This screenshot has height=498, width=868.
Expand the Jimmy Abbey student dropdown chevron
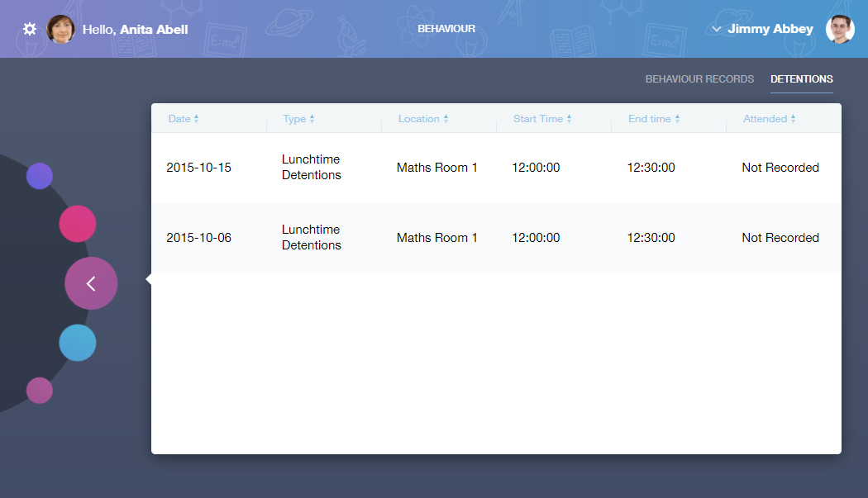coord(717,30)
